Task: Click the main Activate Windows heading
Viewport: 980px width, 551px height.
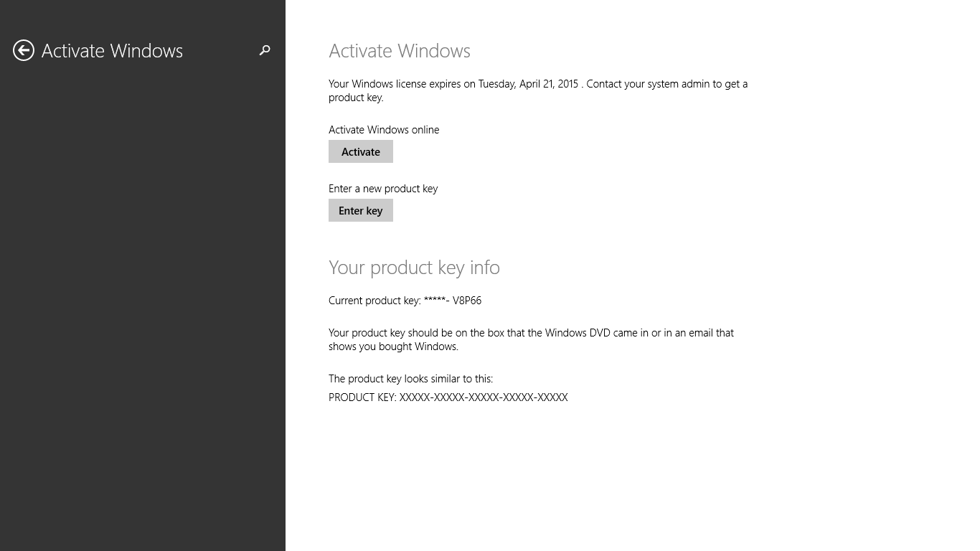Action: coord(400,51)
